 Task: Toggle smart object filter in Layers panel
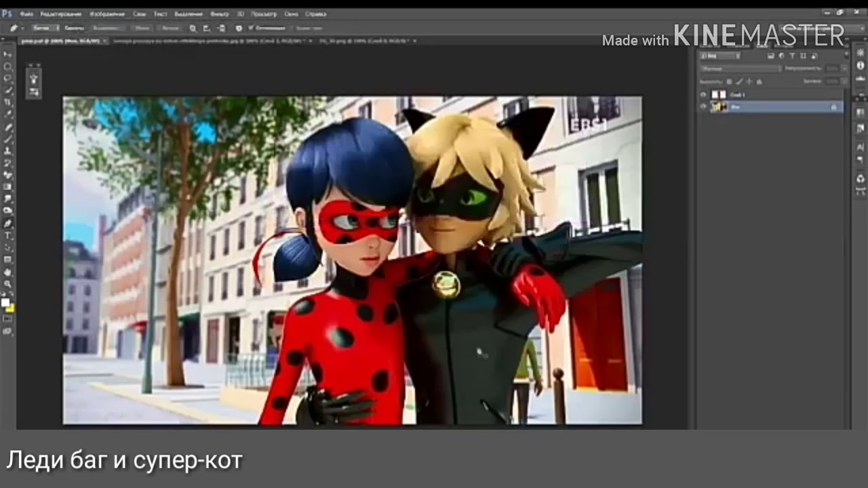click(814, 56)
